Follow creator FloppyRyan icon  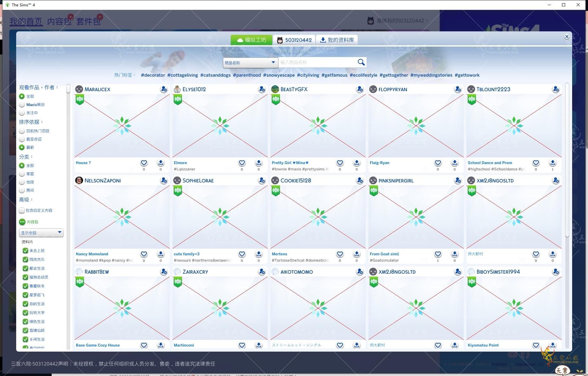pos(458,89)
